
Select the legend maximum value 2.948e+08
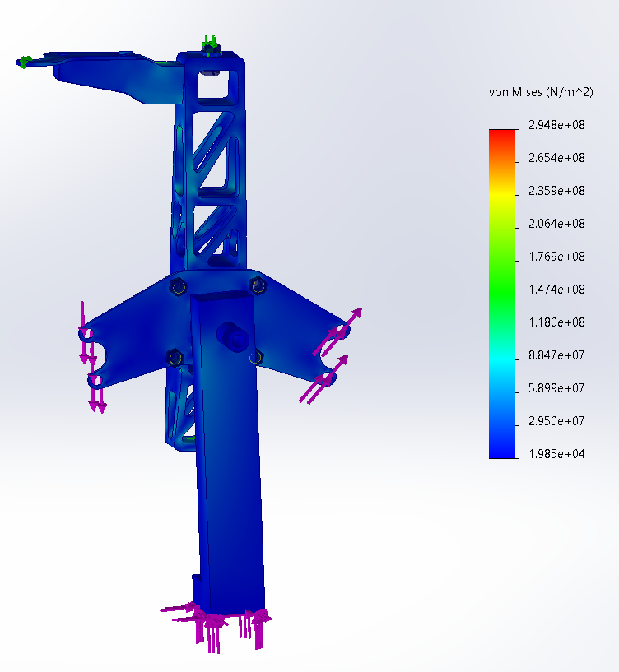pyautogui.click(x=556, y=125)
